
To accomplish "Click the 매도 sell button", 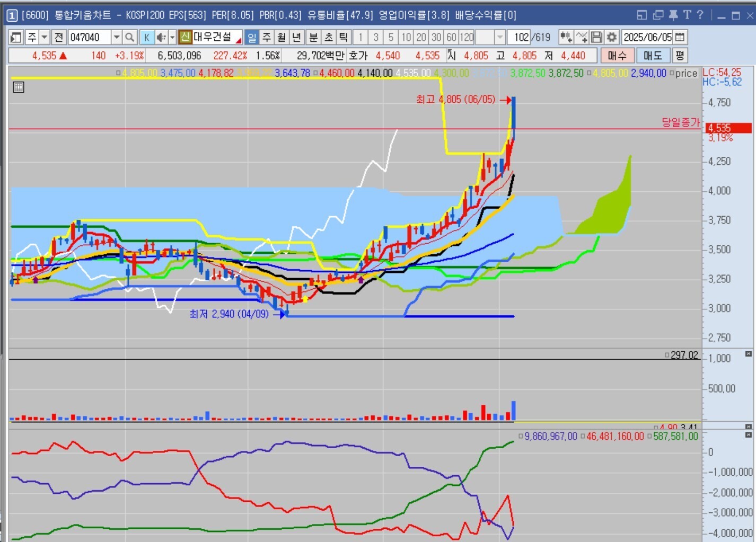I will [653, 56].
